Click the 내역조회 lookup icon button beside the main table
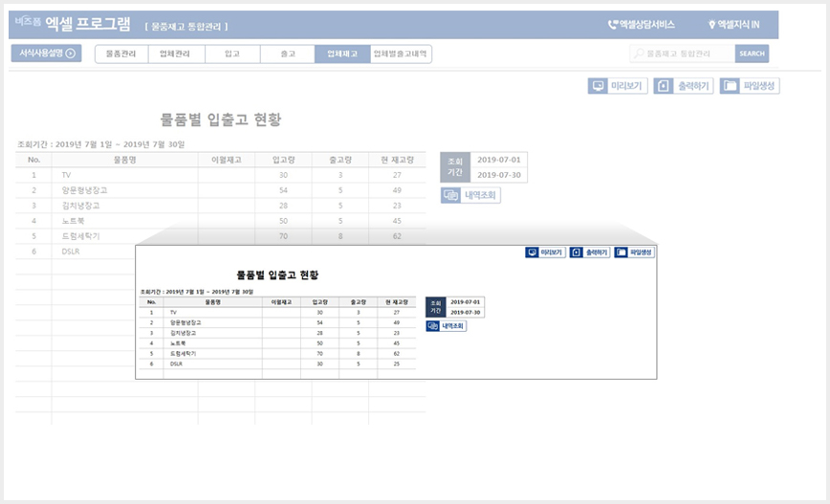 click(470, 195)
